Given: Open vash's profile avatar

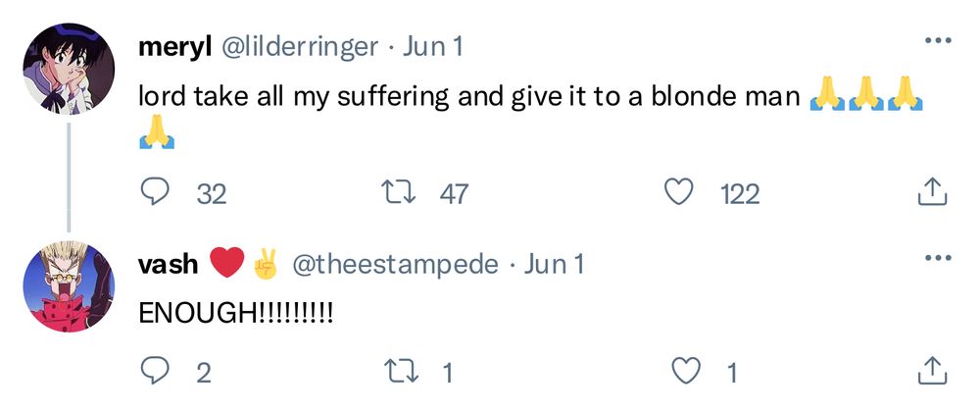Looking at the screenshot, I should 69,285.
